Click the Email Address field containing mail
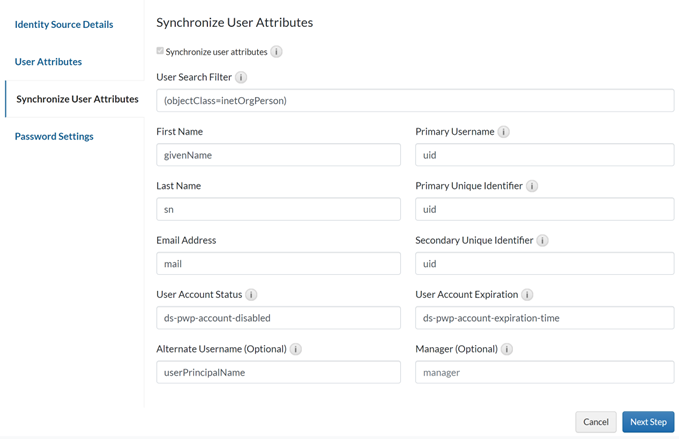 278,264
